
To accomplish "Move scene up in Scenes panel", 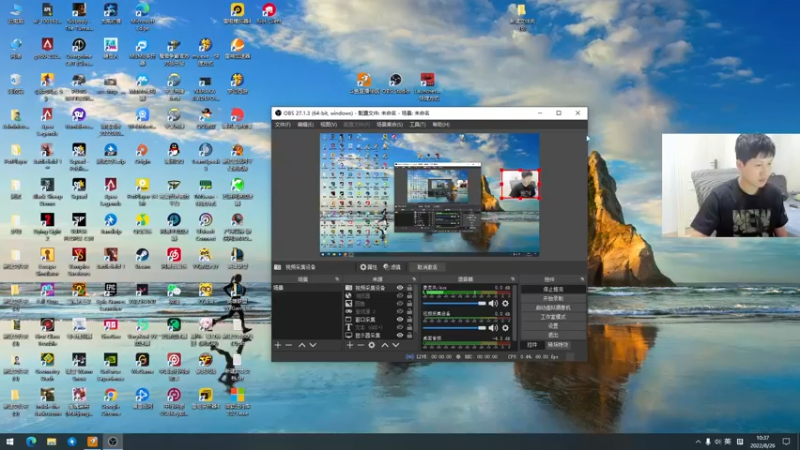I will pos(302,345).
